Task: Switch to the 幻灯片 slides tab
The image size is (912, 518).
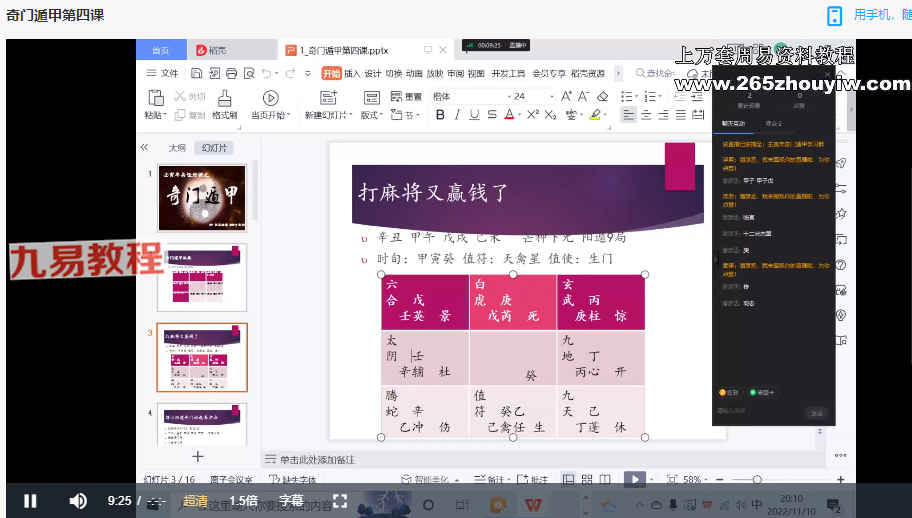Action: coord(214,148)
